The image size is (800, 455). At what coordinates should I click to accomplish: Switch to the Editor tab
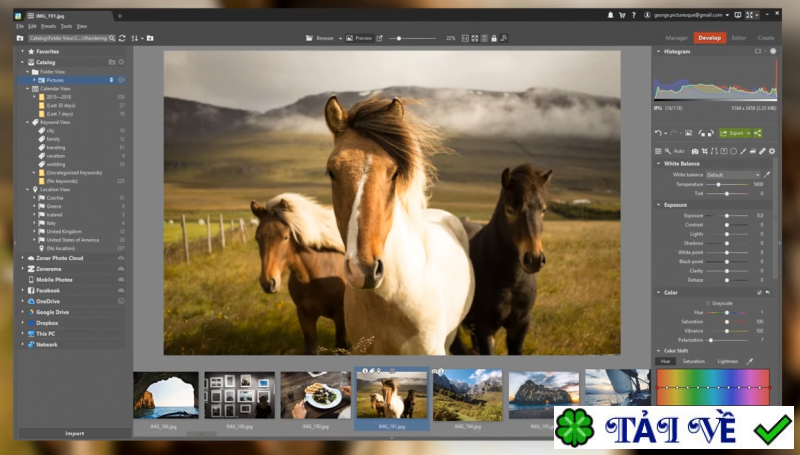click(x=739, y=38)
